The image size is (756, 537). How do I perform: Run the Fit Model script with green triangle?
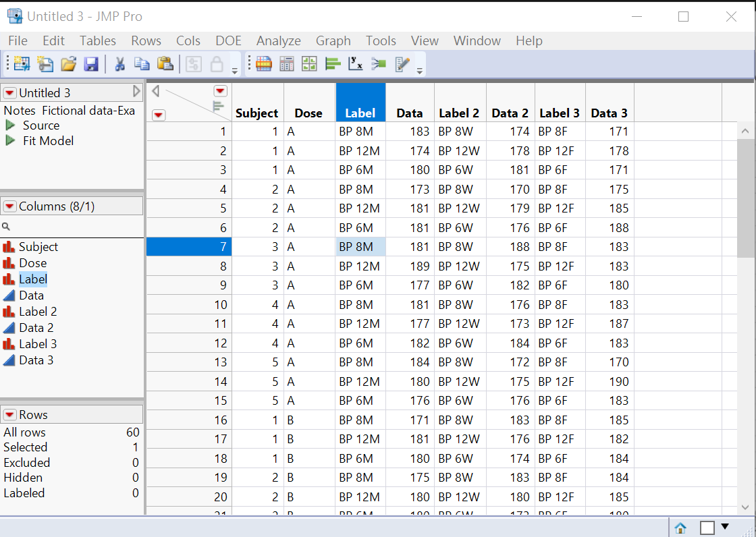click(10, 141)
